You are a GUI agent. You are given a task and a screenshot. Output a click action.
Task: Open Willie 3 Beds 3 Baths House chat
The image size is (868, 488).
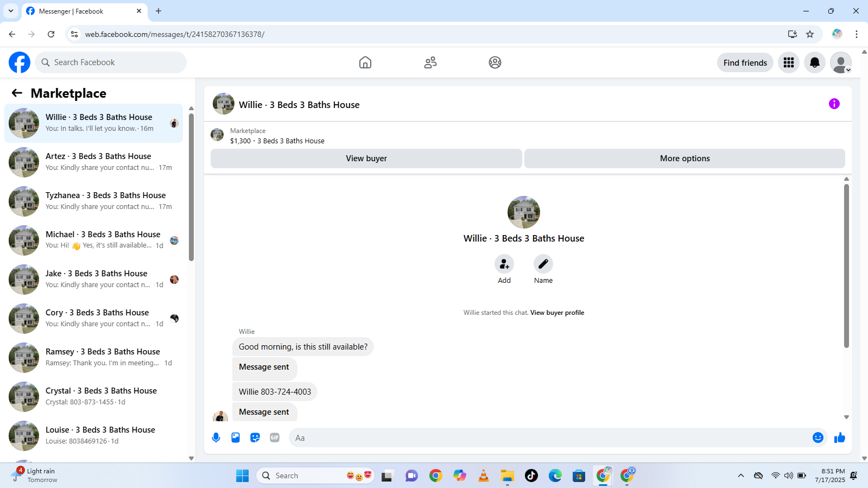pos(93,123)
